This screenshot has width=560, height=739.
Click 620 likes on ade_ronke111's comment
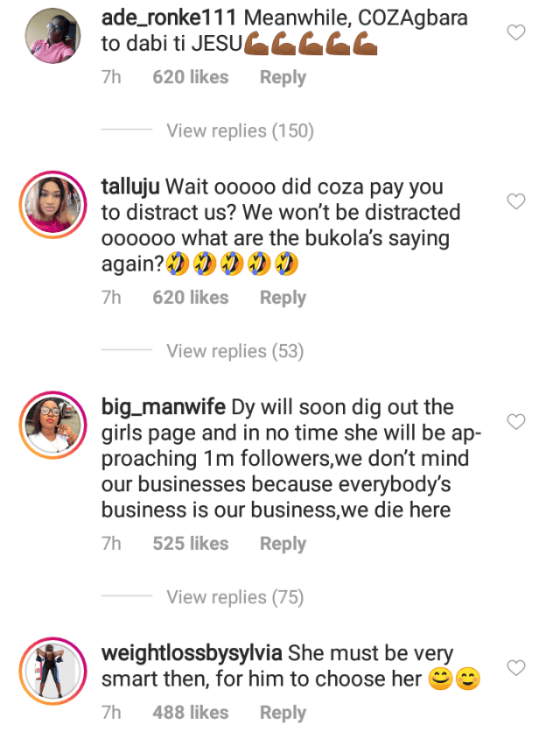[x=190, y=76]
